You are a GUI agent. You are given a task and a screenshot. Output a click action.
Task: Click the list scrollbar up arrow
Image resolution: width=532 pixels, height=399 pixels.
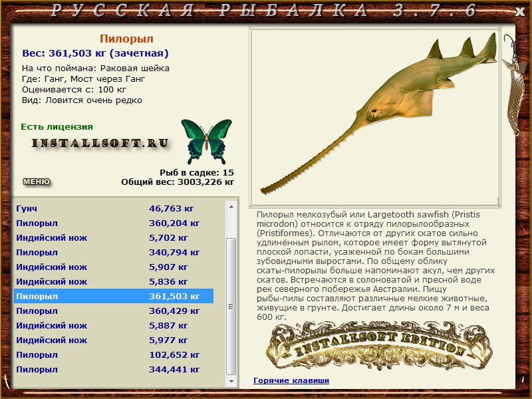231,207
